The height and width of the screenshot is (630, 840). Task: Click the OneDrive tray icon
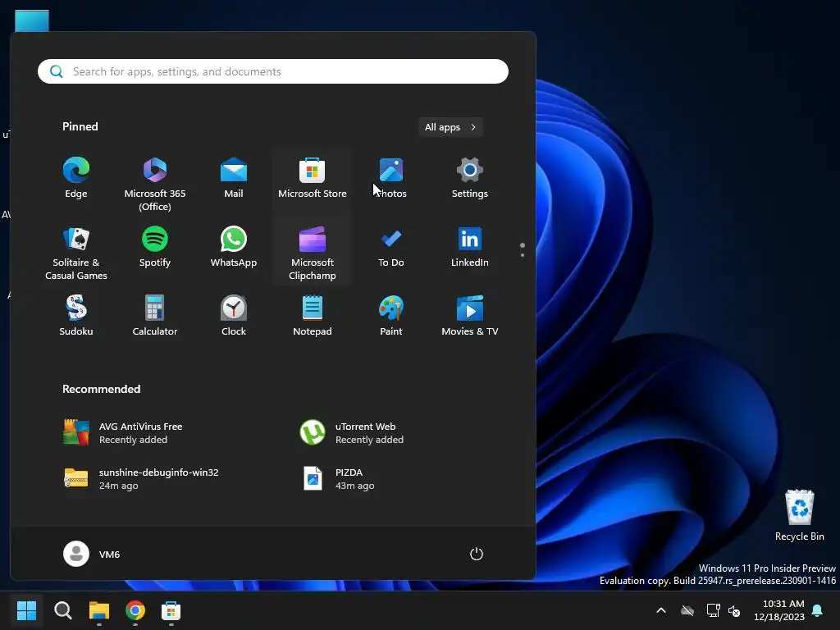687,610
